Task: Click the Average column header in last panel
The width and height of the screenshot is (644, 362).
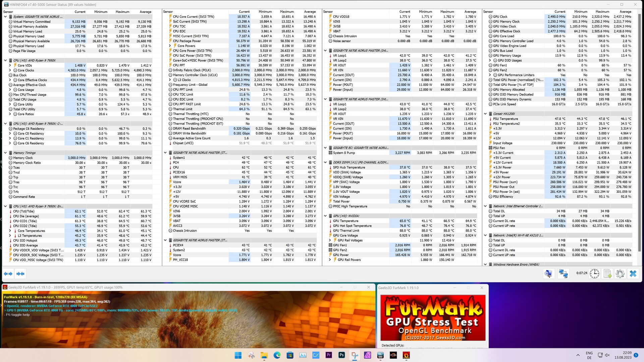Action: (625, 12)
